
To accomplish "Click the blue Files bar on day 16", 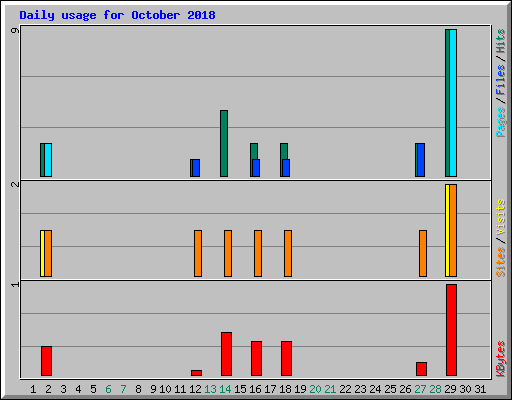I will pos(256,168).
